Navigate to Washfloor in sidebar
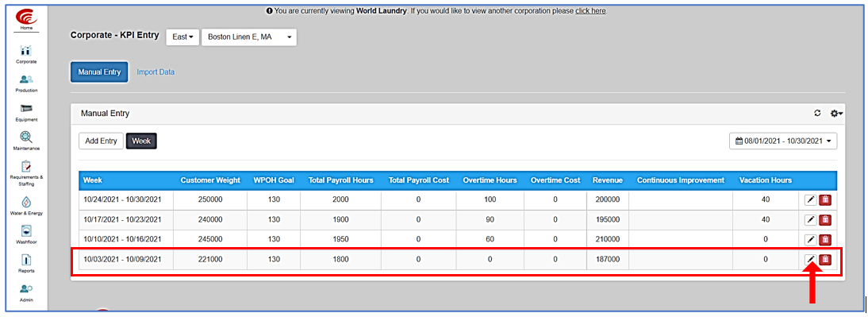Viewport: 868px width, 317px height. pyautogui.click(x=26, y=234)
